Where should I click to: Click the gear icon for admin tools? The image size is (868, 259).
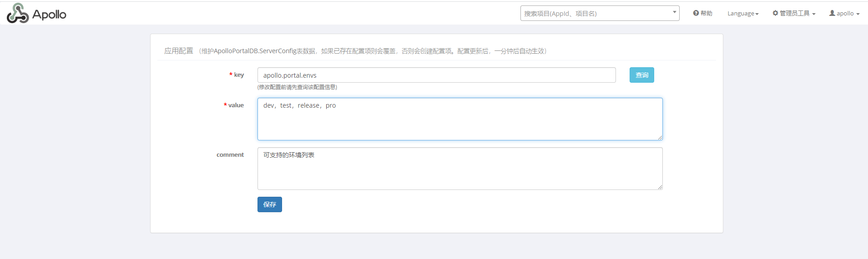coord(775,13)
